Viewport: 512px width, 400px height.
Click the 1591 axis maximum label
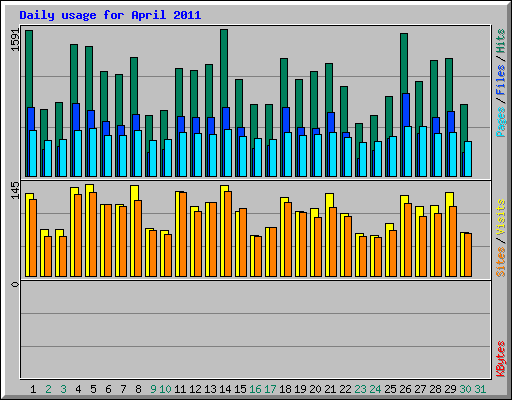15,40
